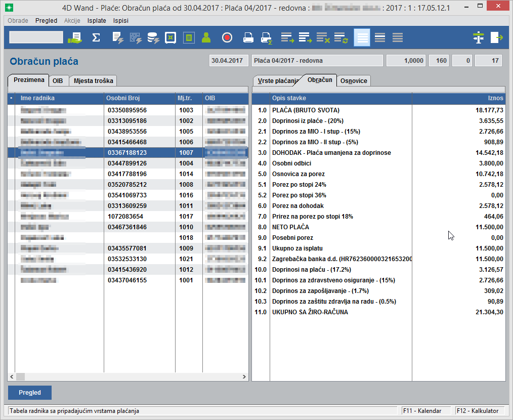Click the right arrow of horizontal scrollbar

point(244,377)
